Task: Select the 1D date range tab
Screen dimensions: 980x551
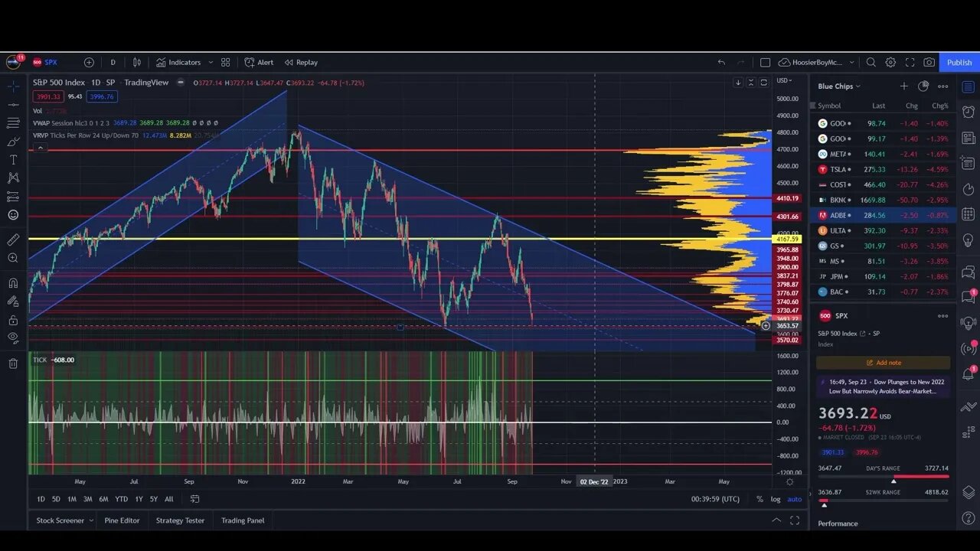Action: pyautogui.click(x=41, y=499)
